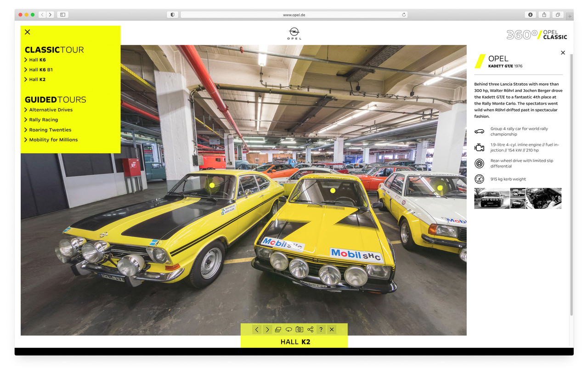
Task: Expand the Rally Racing guided tour
Action: coord(44,120)
